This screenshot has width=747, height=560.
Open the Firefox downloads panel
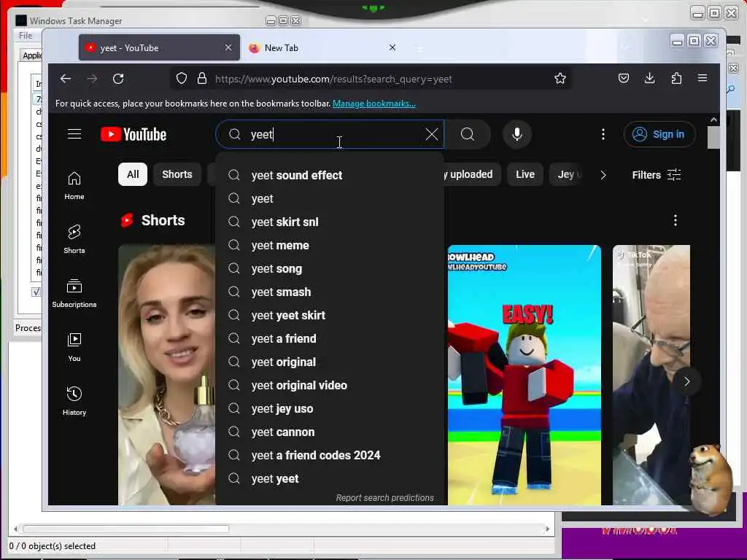tap(649, 78)
